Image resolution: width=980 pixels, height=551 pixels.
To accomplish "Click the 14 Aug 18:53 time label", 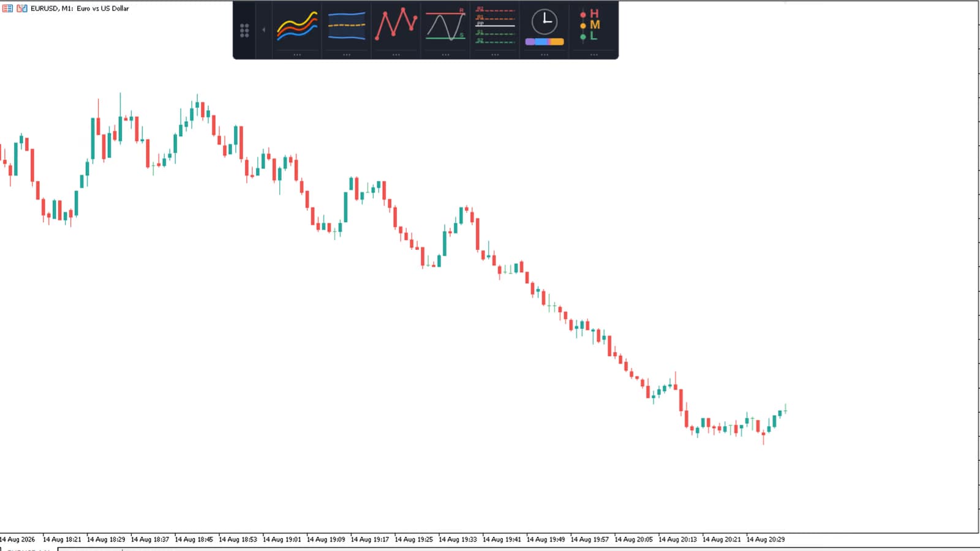I will (x=238, y=539).
